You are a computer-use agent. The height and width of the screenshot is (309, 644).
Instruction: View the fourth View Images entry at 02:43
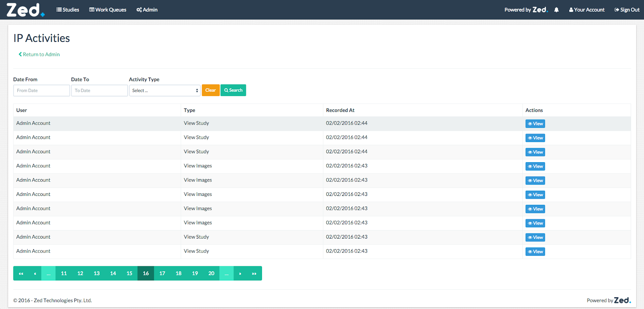(x=535, y=209)
